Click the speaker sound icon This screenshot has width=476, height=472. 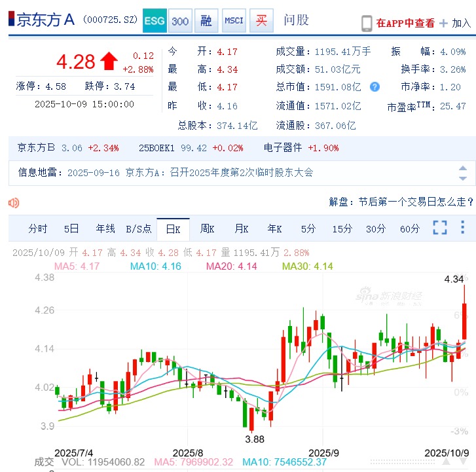(x=14, y=202)
